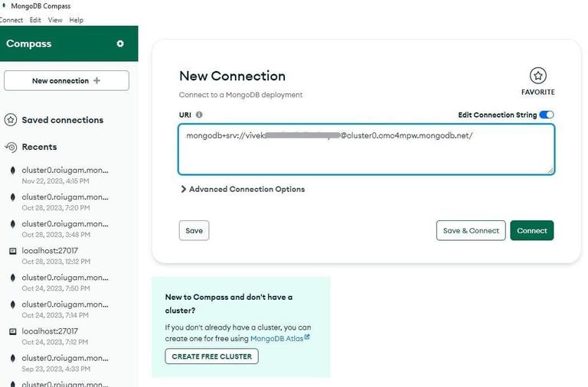
Task: Click the Recents history icon
Action: coord(11,147)
